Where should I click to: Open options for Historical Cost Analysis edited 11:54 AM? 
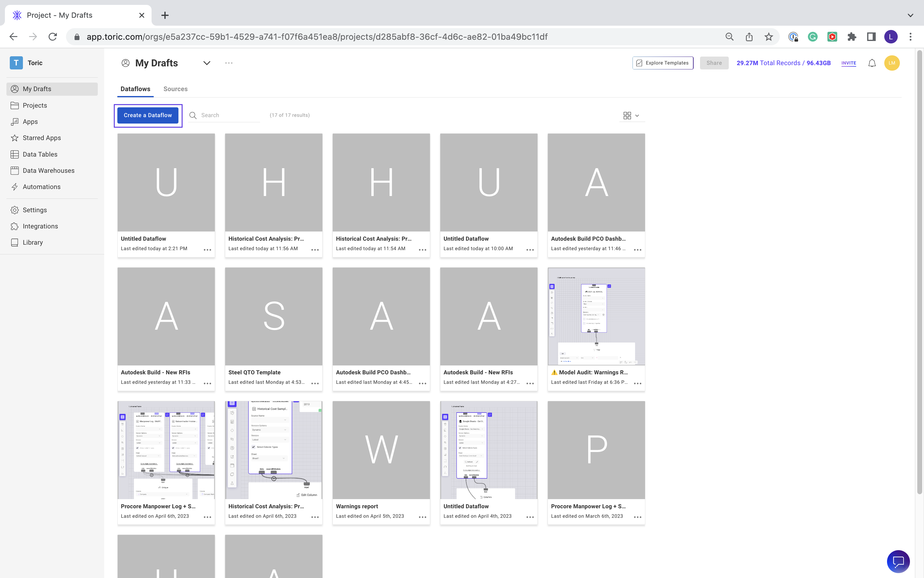coord(423,250)
